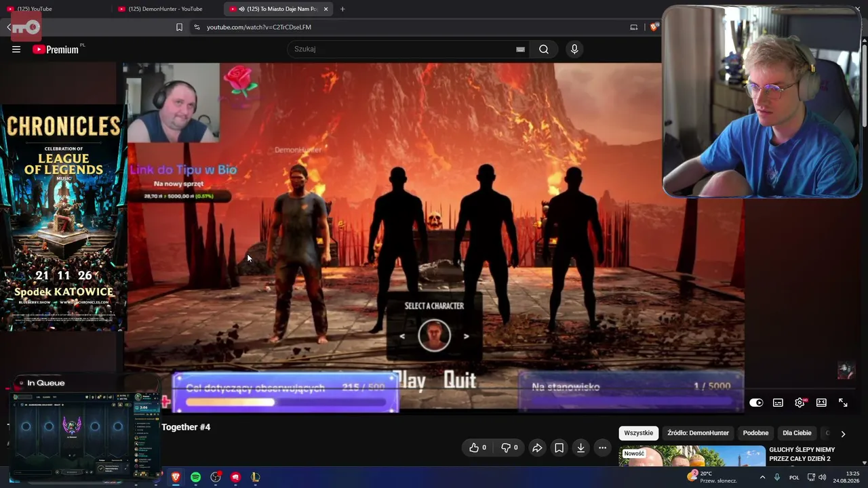Open Spotify from the taskbar
The image size is (868, 488).
(195, 477)
